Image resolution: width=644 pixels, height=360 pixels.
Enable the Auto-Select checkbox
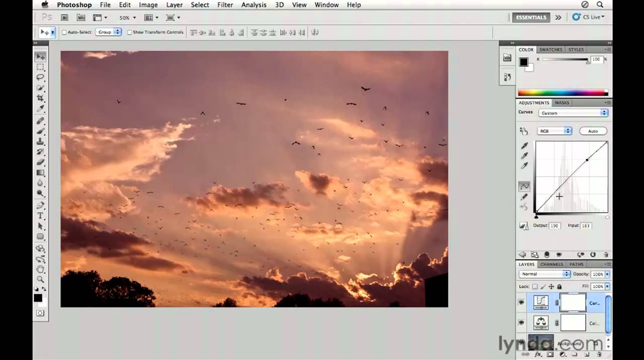coord(64,32)
